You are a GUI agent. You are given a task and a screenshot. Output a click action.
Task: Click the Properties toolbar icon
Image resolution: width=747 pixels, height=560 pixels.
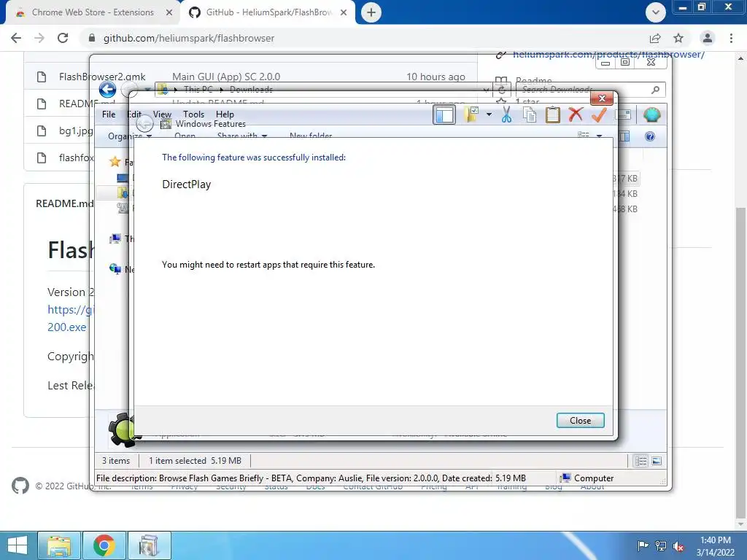coord(623,114)
